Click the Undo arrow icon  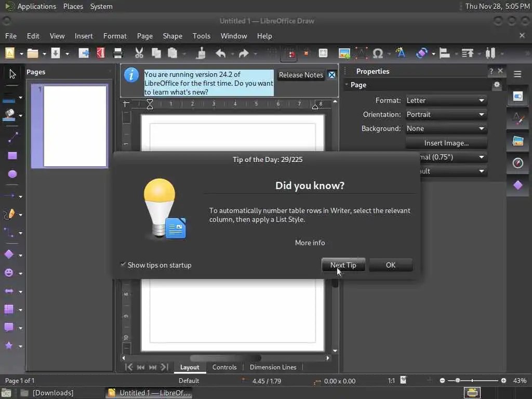tap(220, 54)
